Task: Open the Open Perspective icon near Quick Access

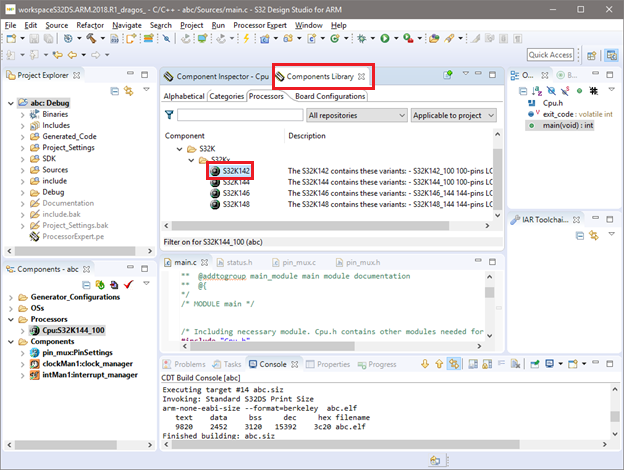Action: point(592,55)
